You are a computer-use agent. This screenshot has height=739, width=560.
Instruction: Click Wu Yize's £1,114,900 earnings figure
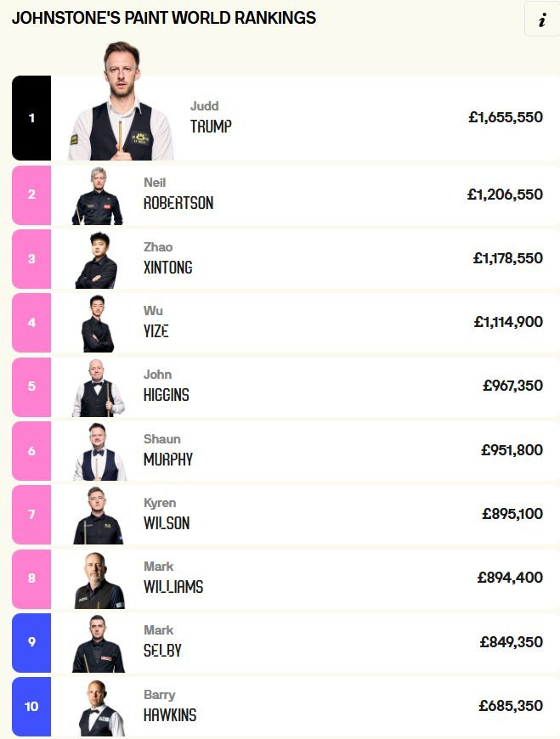point(508,322)
